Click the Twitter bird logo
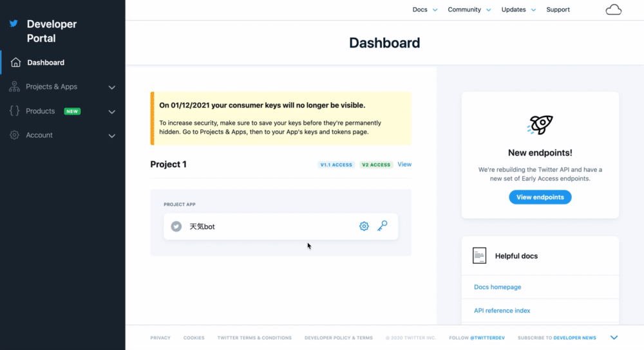This screenshot has height=350, width=644. [14, 23]
